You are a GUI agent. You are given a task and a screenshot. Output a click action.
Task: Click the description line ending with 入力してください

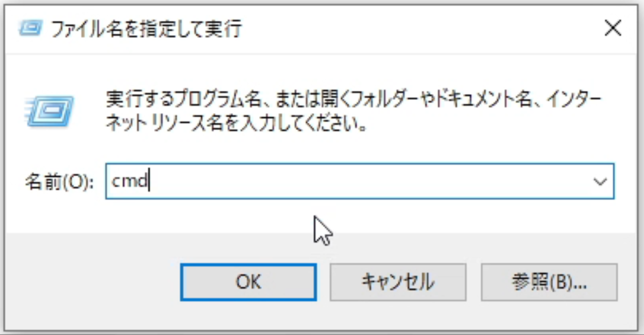(236, 124)
